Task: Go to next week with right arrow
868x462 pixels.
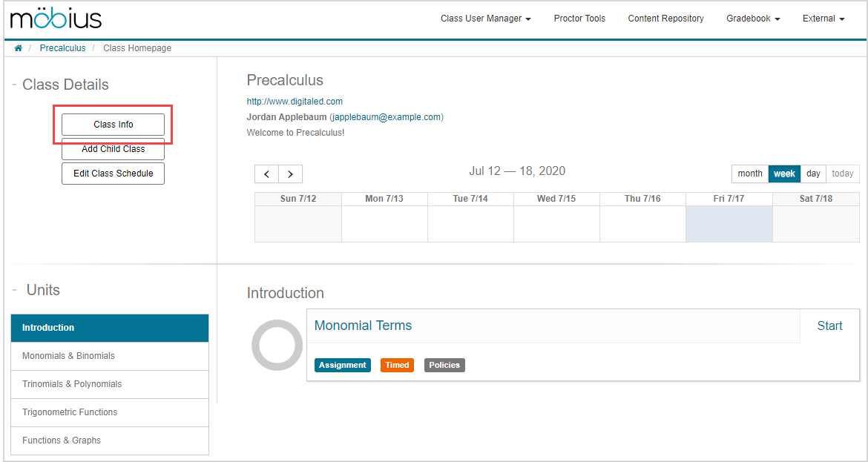Action: coord(290,174)
